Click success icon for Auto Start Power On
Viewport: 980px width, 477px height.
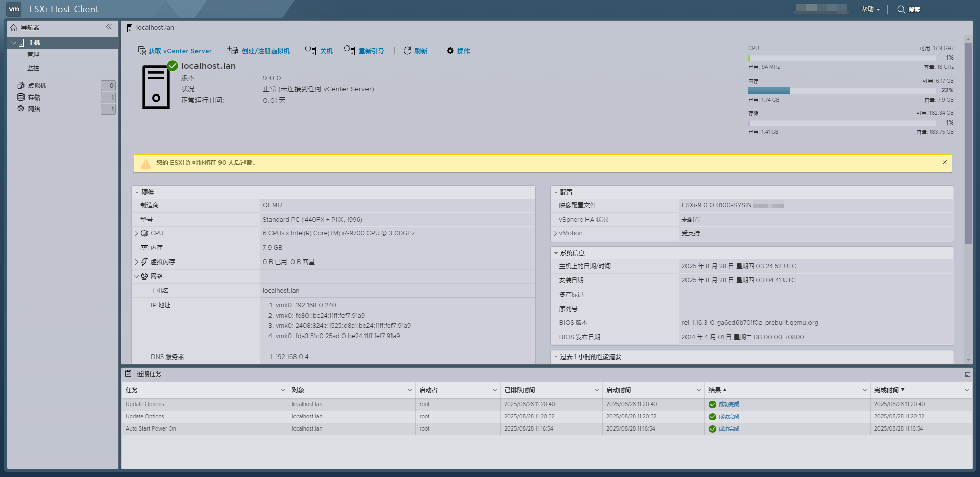pos(713,429)
